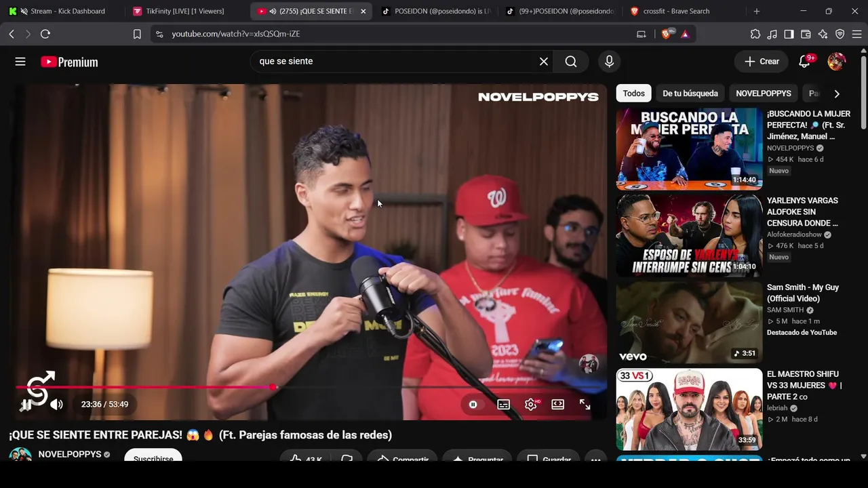Reload the page with the refresh button

click(x=45, y=34)
